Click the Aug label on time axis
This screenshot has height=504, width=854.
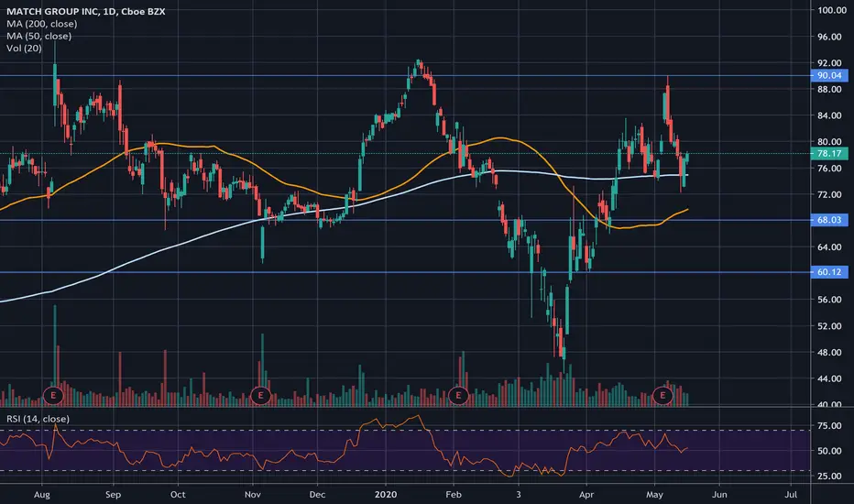[x=42, y=495]
